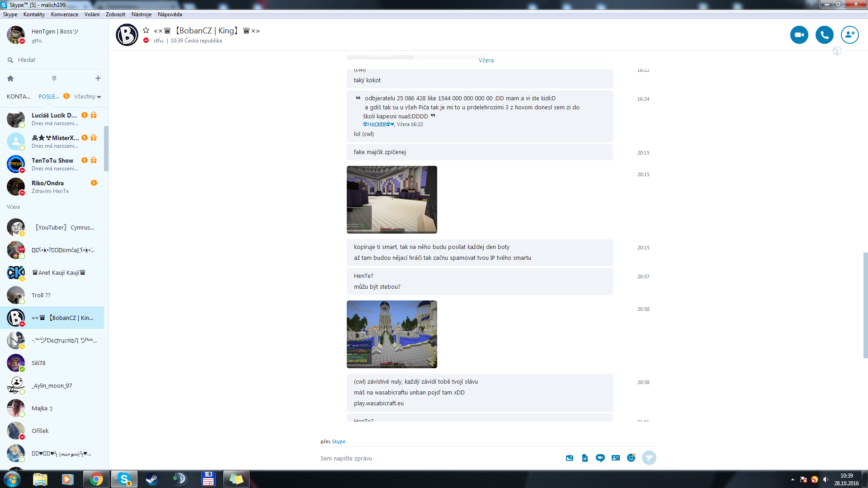Image resolution: width=868 pixels, height=488 pixels.
Task: Click the plus icon to add contact
Action: (x=98, y=78)
